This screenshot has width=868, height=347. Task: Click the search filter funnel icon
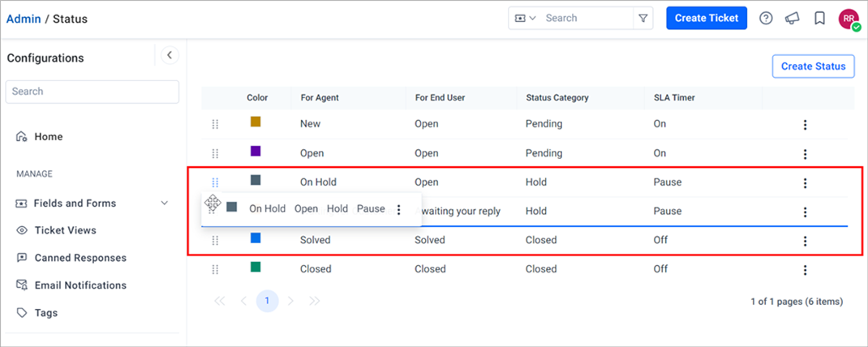pos(642,19)
